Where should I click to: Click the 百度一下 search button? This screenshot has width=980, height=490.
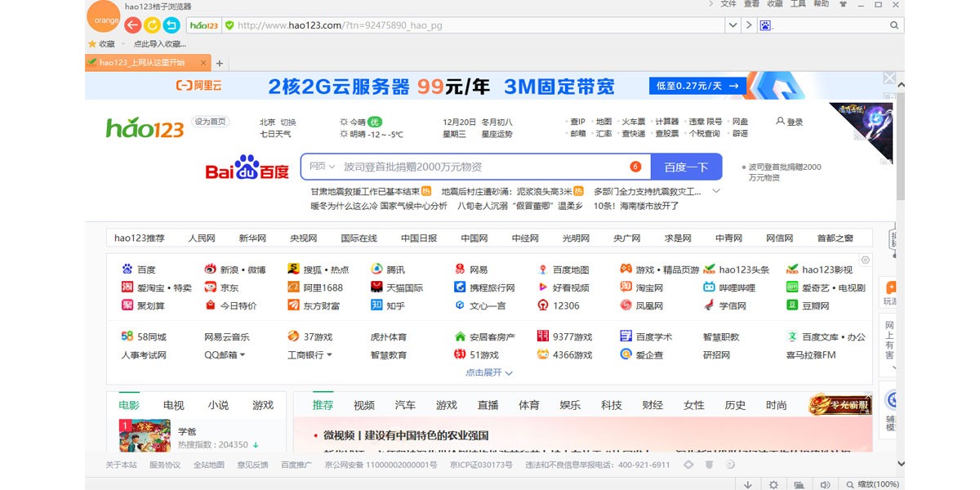(686, 166)
